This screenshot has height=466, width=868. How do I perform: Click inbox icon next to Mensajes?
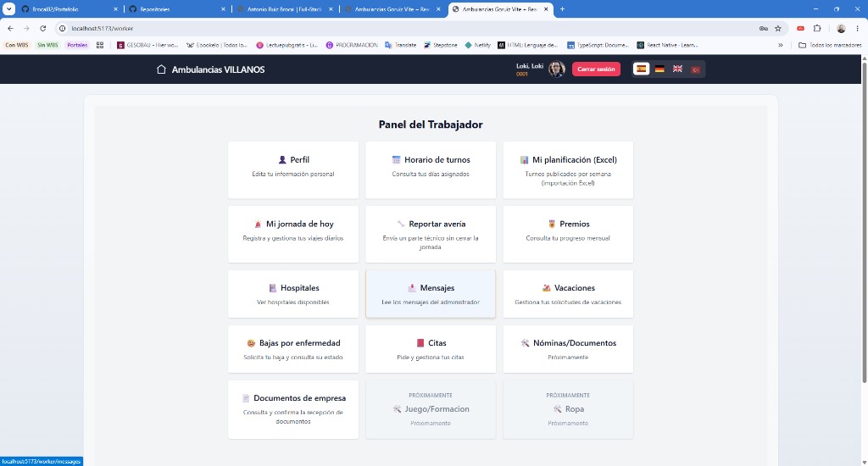click(412, 288)
